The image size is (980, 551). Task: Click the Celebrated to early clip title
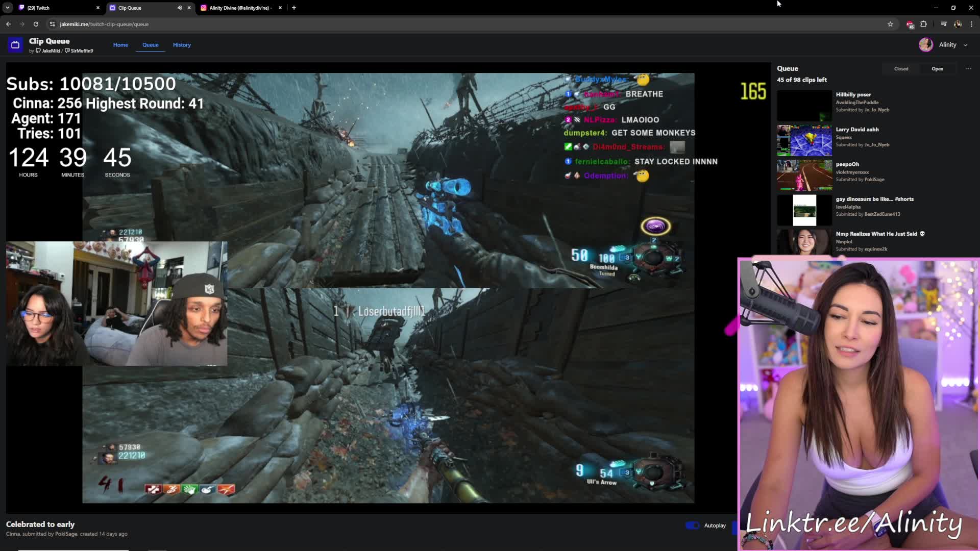40,524
